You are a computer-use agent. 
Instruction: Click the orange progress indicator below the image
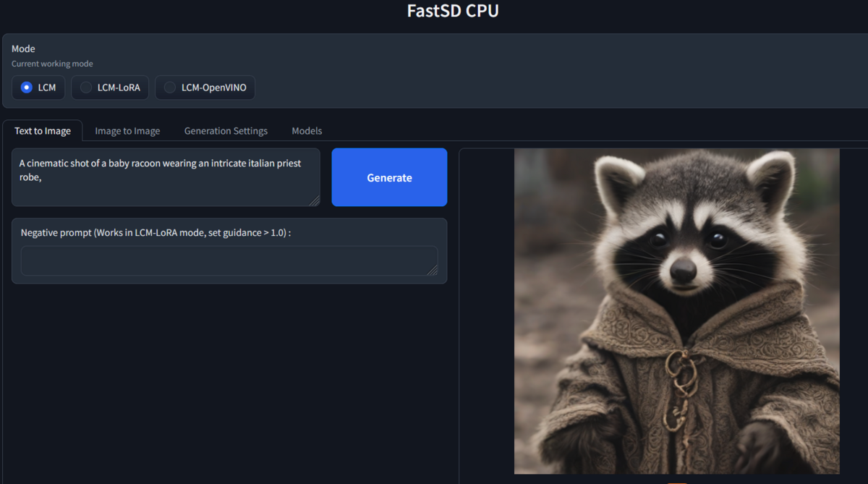pos(676,482)
